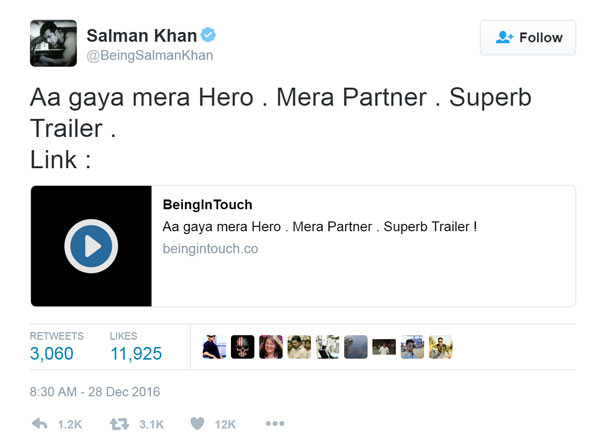The width and height of the screenshot is (600, 438).
Task: Open the last liker avatar thumbnail
Action: (441, 347)
